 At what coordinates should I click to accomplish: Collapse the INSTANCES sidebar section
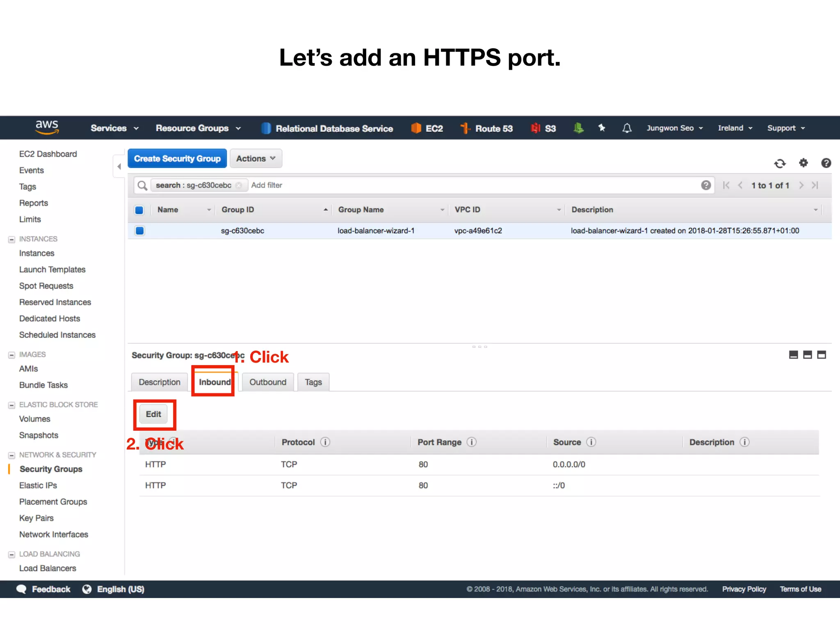11,239
